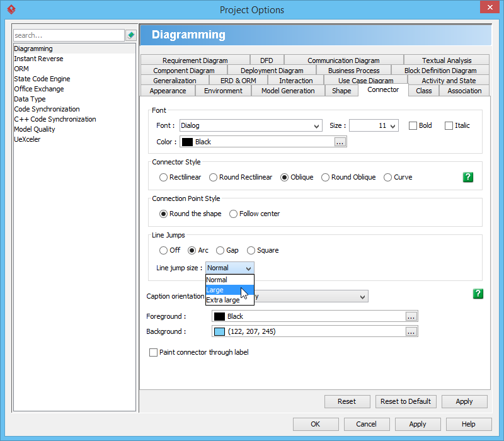This screenshot has height=441, width=504.
Task: Click the search go icon beside search field
Action: click(x=131, y=35)
